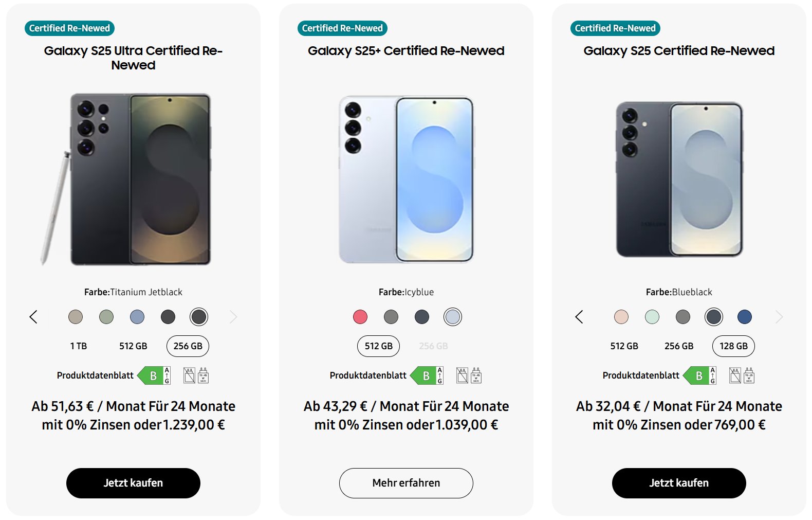Image resolution: width=812 pixels, height=520 pixels.
Task: Click charger wattage icon on Galaxy S25 card
Action: tap(749, 375)
